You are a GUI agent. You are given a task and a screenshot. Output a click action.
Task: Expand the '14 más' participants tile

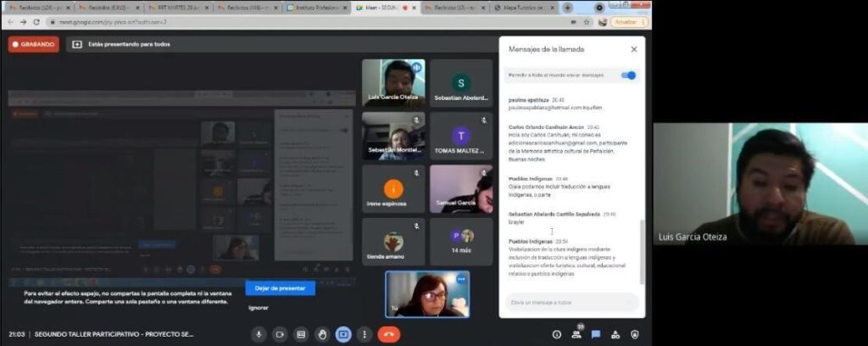[x=461, y=242]
